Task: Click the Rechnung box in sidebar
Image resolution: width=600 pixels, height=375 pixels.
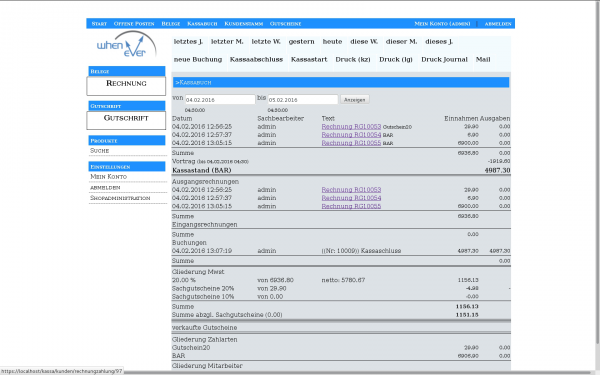Action: point(126,86)
